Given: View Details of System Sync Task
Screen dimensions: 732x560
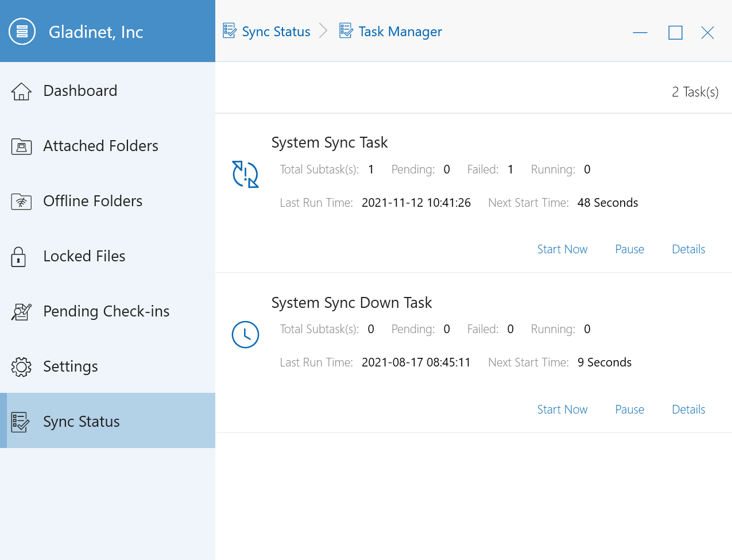Looking at the screenshot, I should point(688,249).
